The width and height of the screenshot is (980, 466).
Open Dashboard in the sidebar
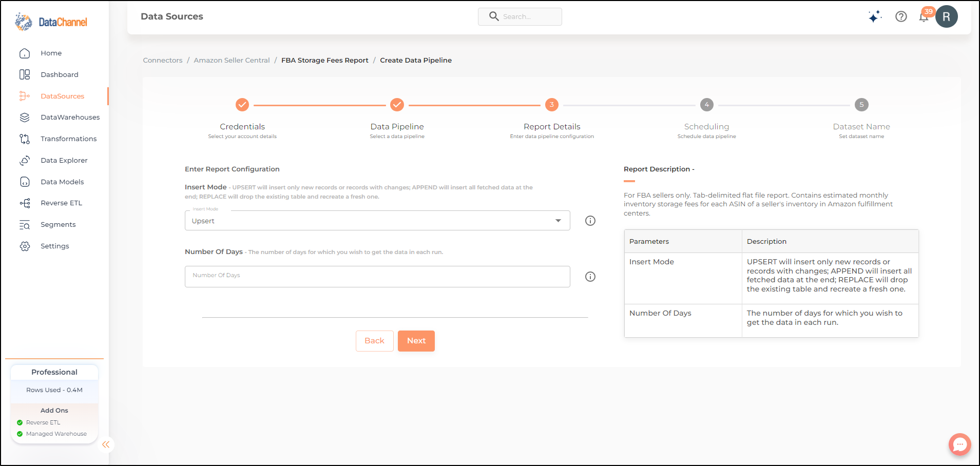(x=60, y=75)
